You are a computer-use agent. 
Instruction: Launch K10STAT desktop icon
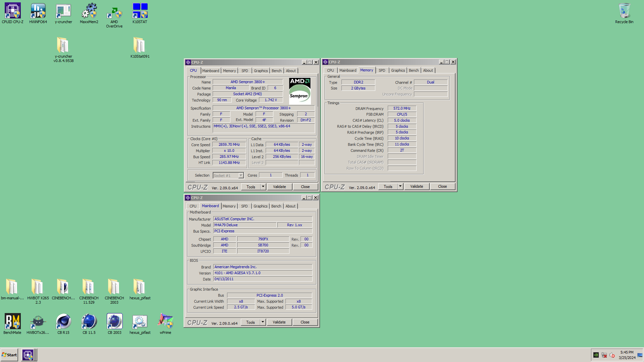coord(140,13)
